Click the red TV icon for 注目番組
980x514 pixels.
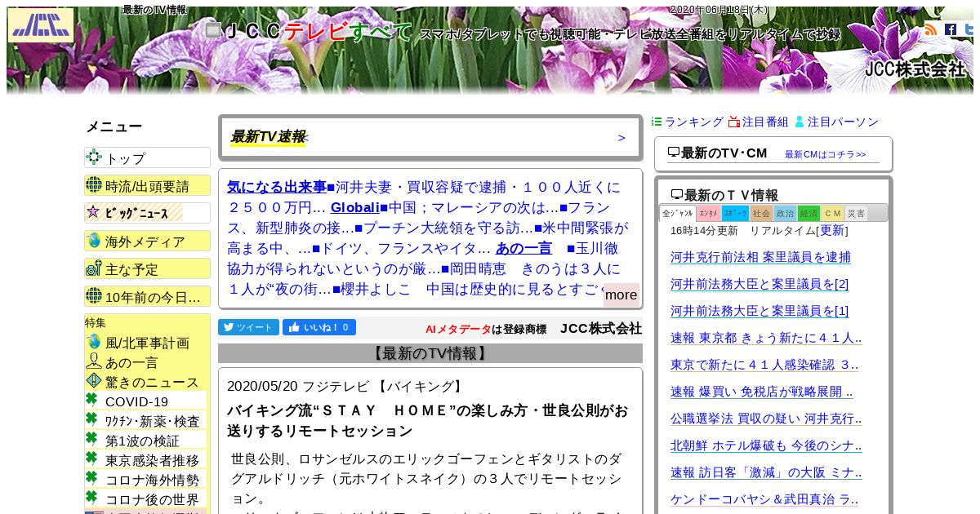(x=733, y=122)
